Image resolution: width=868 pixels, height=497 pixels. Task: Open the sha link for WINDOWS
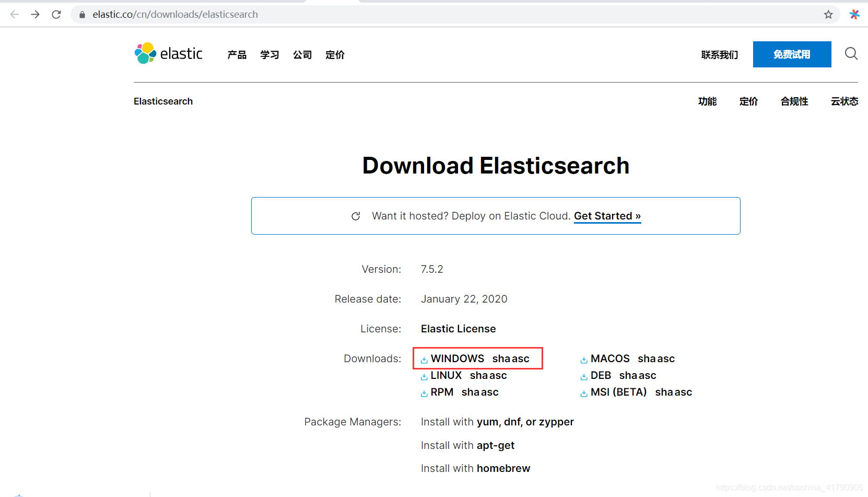coord(501,359)
